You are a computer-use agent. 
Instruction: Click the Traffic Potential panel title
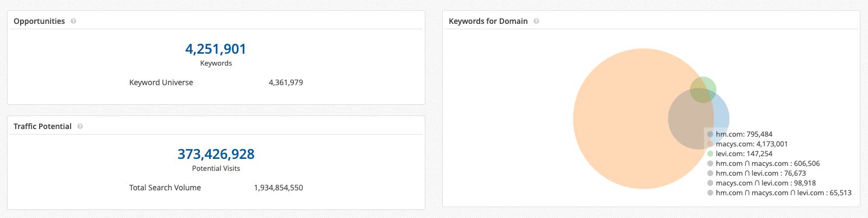pos(42,126)
